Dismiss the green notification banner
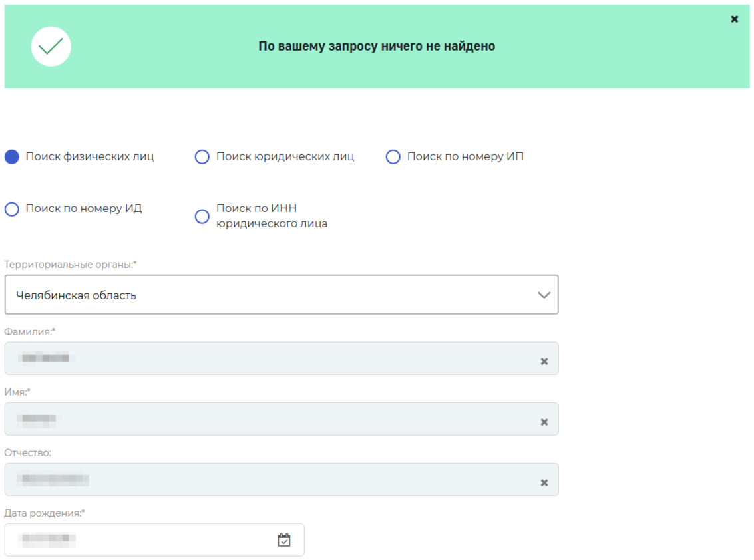 [x=734, y=19]
